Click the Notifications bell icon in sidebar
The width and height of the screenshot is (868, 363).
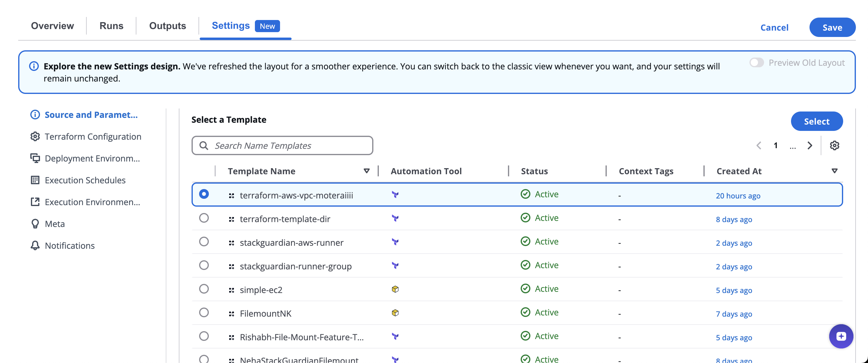(35, 245)
